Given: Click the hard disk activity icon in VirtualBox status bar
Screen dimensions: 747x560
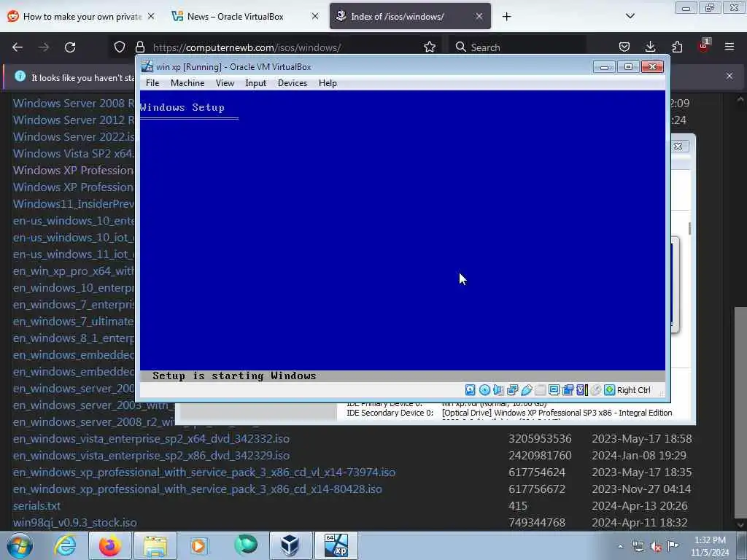Looking at the screenshot, I should click(x=471, y=390).
